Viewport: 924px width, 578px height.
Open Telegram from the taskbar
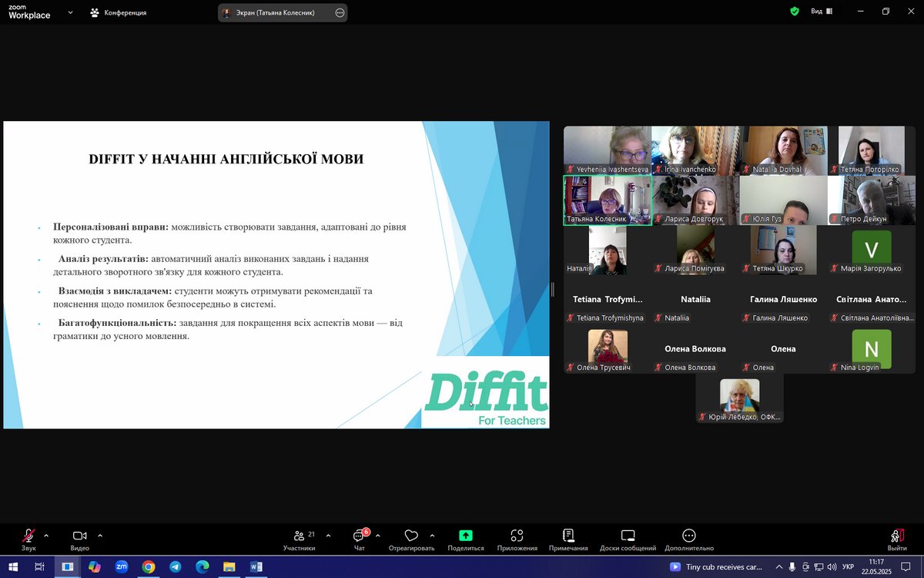coord(175,567)
